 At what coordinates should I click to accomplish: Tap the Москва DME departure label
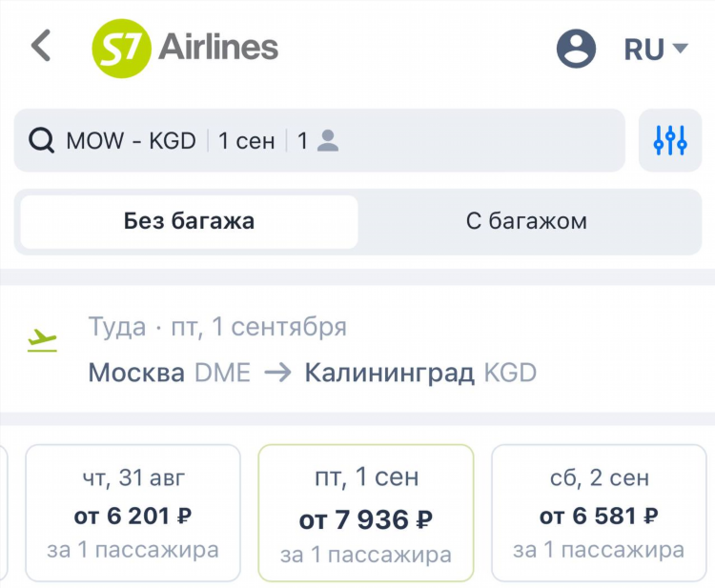[x=169, y=373]
